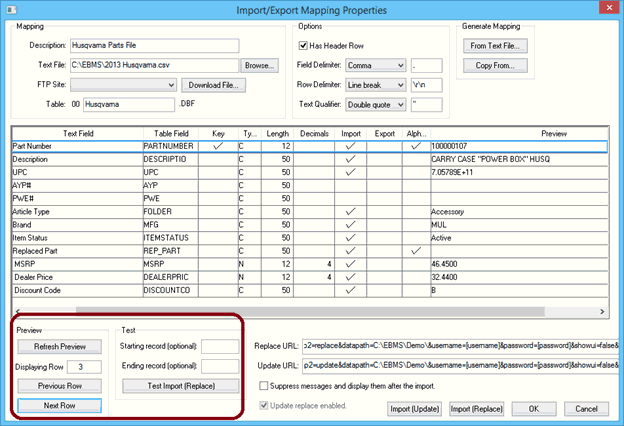Click the Length column header
This screenshot has width=624, height=426.
(277, 134)
